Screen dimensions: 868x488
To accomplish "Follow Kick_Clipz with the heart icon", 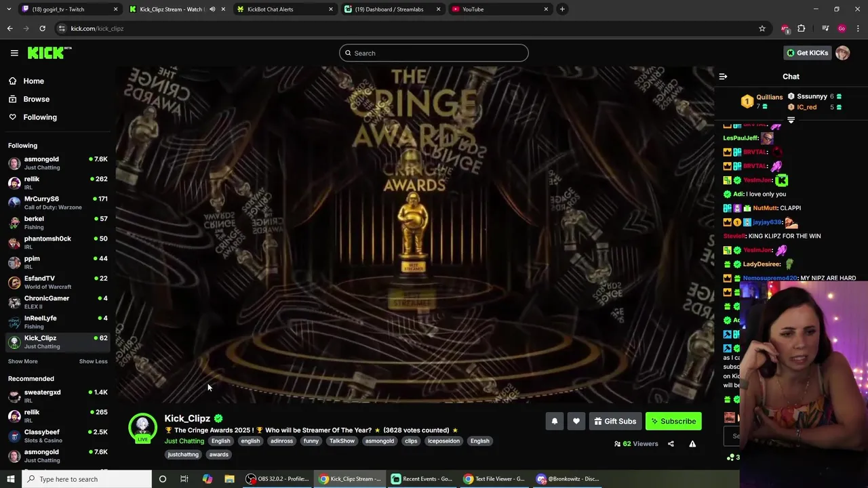I will 576,421.
